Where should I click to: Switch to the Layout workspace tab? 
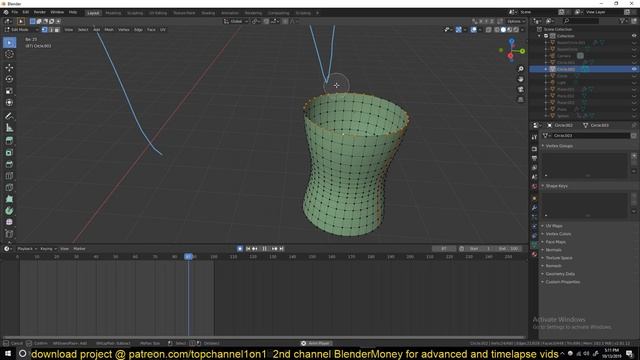(93, 13)
